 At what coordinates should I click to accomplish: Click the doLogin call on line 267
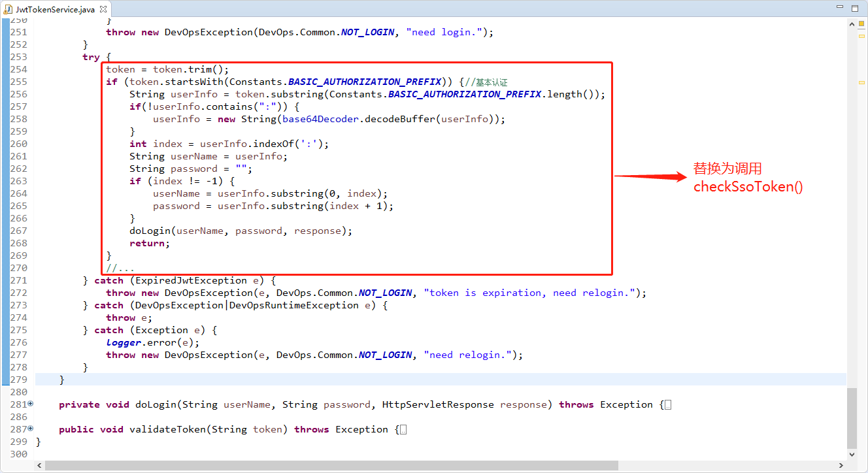241,231
